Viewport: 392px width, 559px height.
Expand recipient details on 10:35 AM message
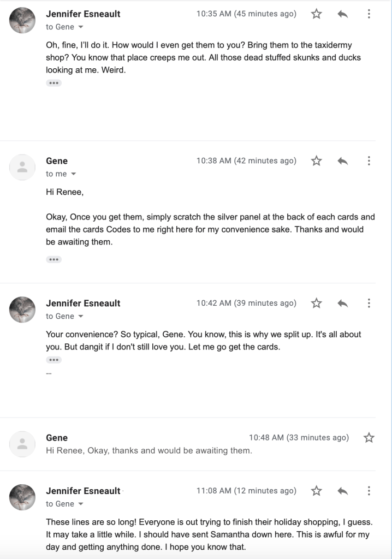(x=81, y=27)
